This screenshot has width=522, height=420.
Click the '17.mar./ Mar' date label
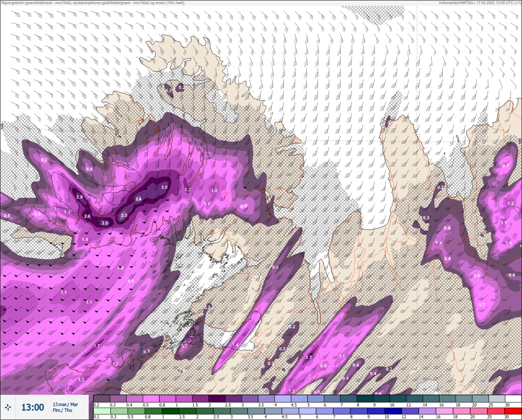(x=65, y=405)
